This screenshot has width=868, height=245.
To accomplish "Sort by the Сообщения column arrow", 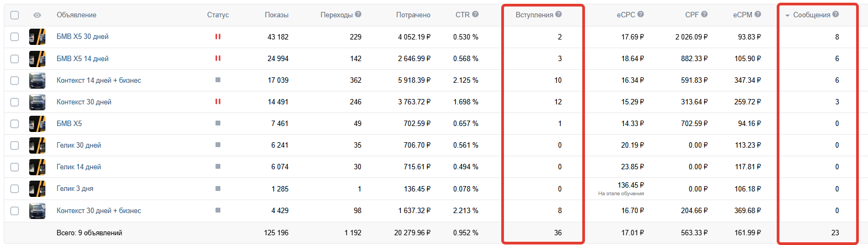I will click(788, 15).
